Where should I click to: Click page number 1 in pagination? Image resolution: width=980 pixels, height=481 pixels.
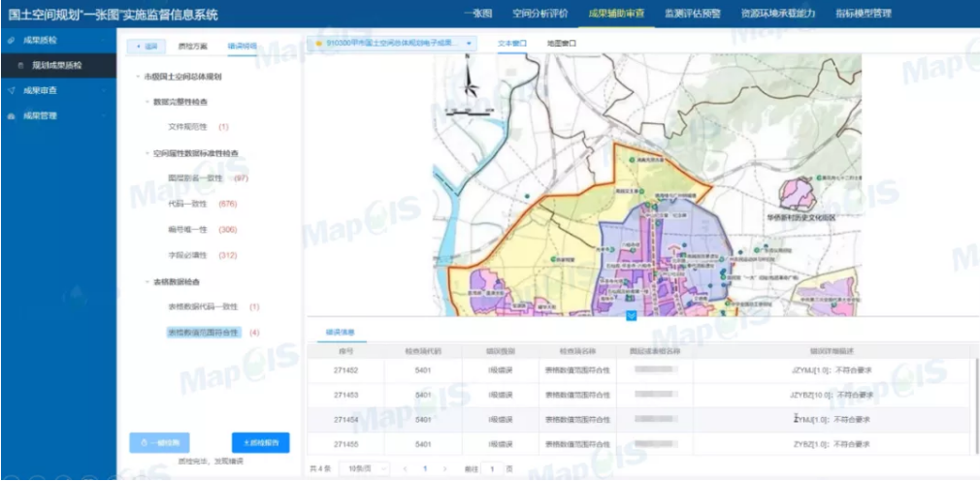click(x=425, y=467)
